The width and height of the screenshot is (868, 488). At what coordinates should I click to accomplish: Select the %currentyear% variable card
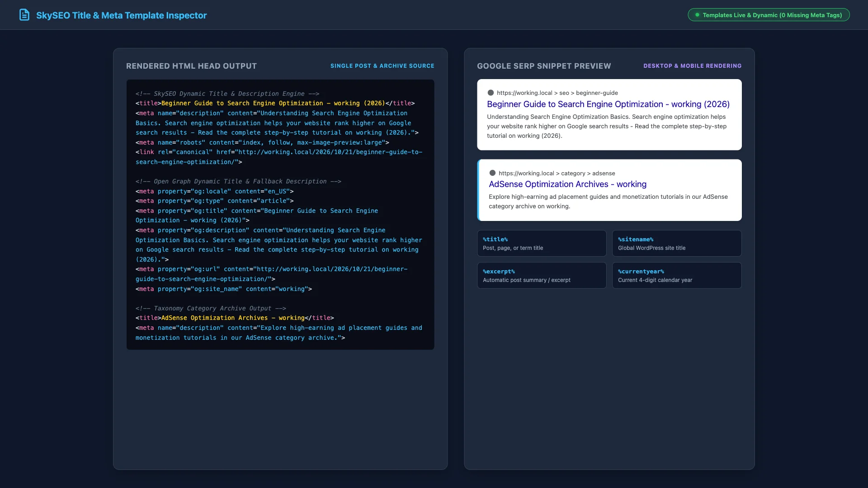tap(677, 275)
